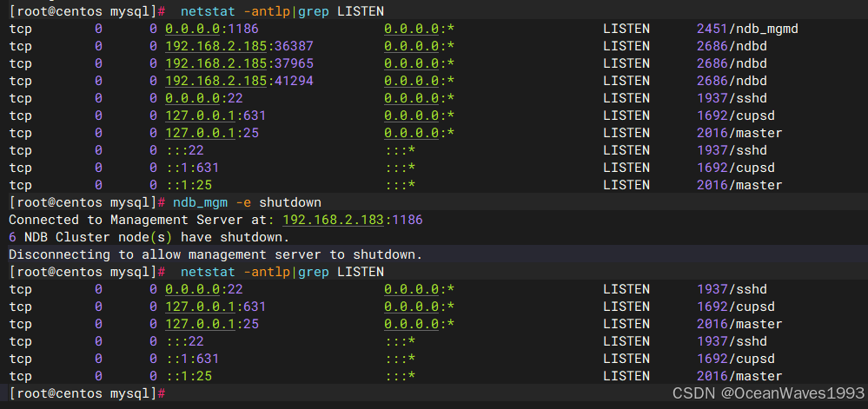868x409 pixels.
Task: Click the foreign address 0.0.0.0:* in ndb_mgmd row
Action: pyautogui.click(x=419, y=29)
